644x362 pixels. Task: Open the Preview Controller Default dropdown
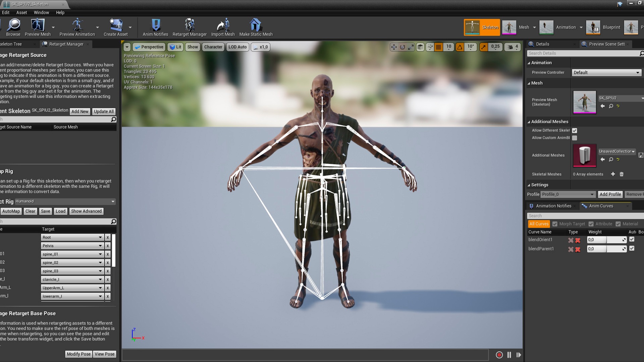(x=606, y=72)
